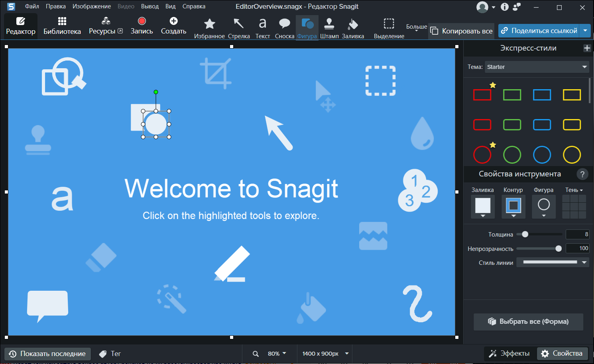
Task: Open the Вывод menu
Action: click(150, 6)
